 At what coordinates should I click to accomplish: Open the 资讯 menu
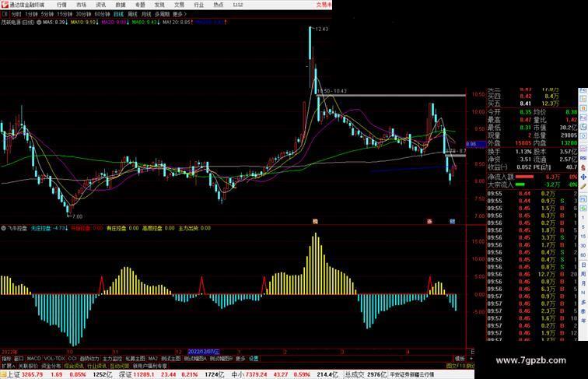[100, 5]
